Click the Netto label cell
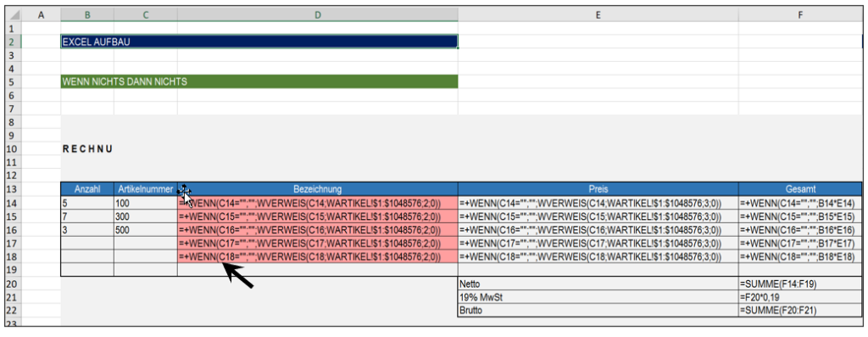Screen dimensions: 868x337 [598, 284]
